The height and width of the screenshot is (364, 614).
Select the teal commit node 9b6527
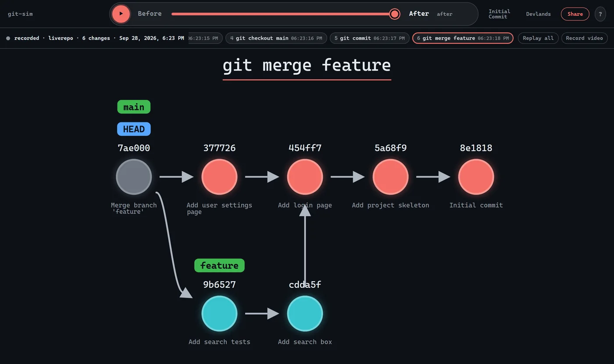(219, 314)
